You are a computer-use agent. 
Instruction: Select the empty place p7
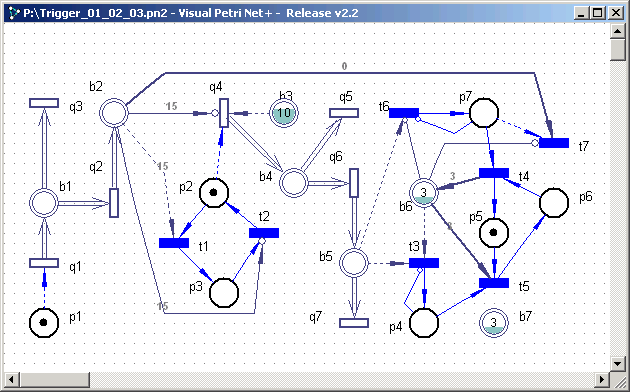484,113
